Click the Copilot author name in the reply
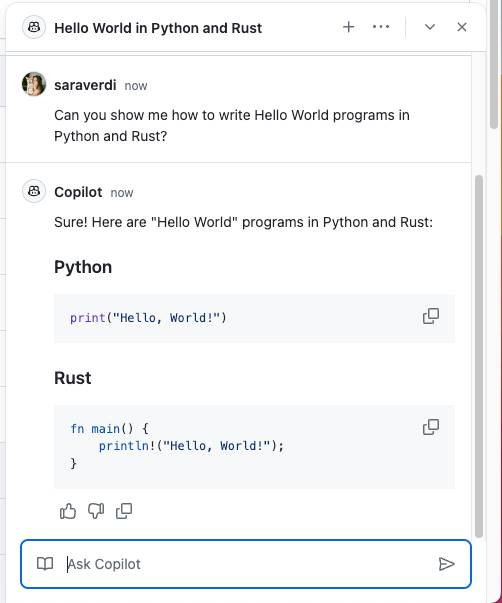502x603 pixels. (x=78, y=192)
